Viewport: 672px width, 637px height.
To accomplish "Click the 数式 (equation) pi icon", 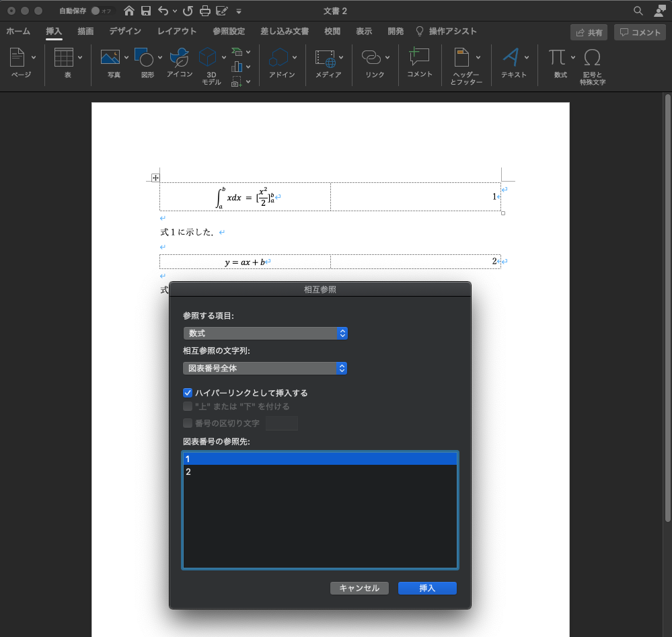I will (x=556, y=58).
